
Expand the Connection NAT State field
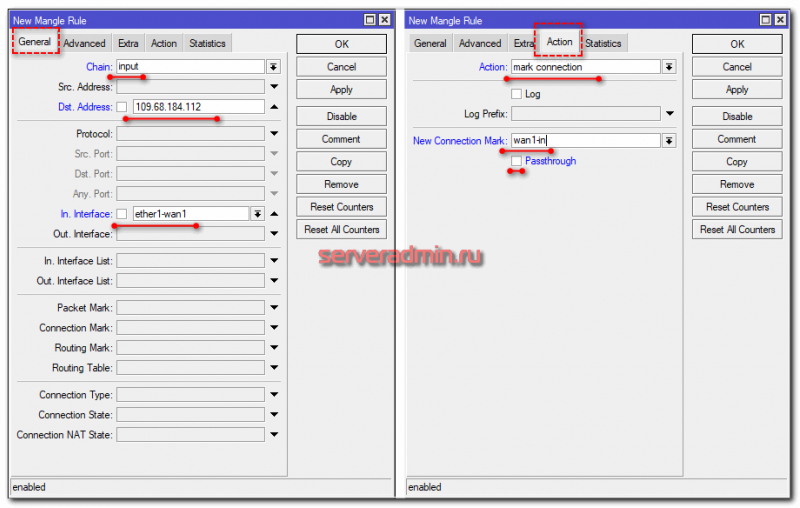274,435
